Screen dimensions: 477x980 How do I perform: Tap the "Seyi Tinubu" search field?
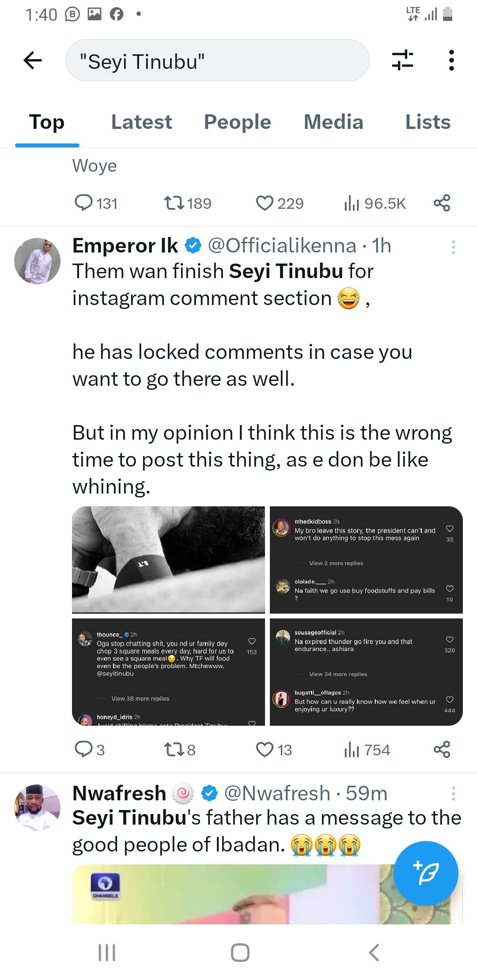[x=217, y=60]
